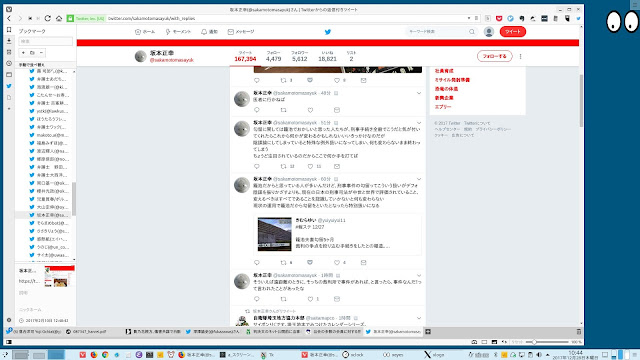Open the chevron on the 1-hour-old tweet
Viewport: 640px width, 360px height.
(x=419, y=276)
